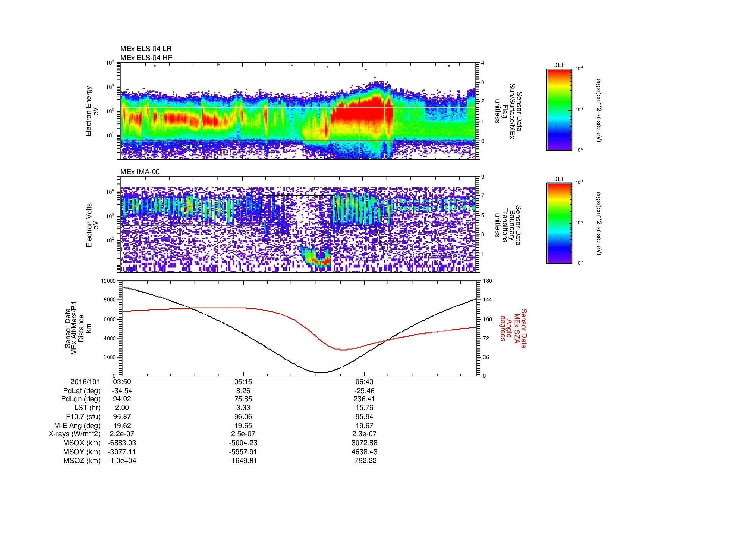Click the PdLat value 8.26
The width and height of the screenshot is (756, 534).
(x=243, y=391)
